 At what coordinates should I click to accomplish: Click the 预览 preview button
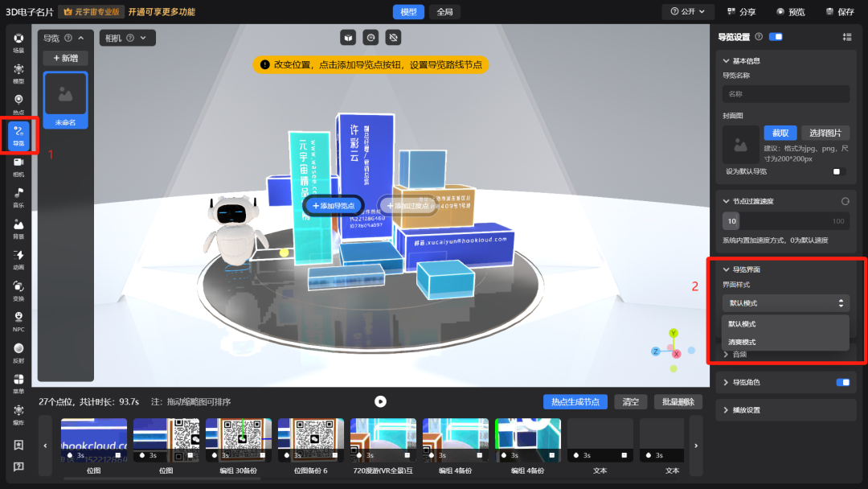pyautogui.click(x=791, y=11)
